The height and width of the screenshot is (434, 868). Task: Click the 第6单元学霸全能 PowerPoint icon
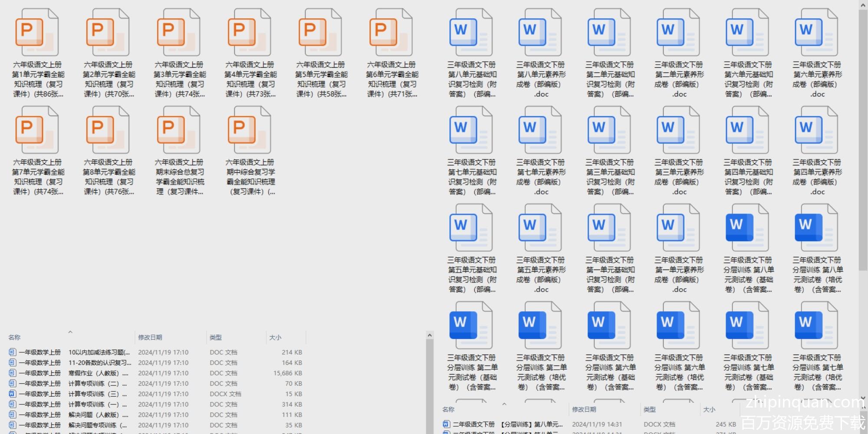coord(391,33)
